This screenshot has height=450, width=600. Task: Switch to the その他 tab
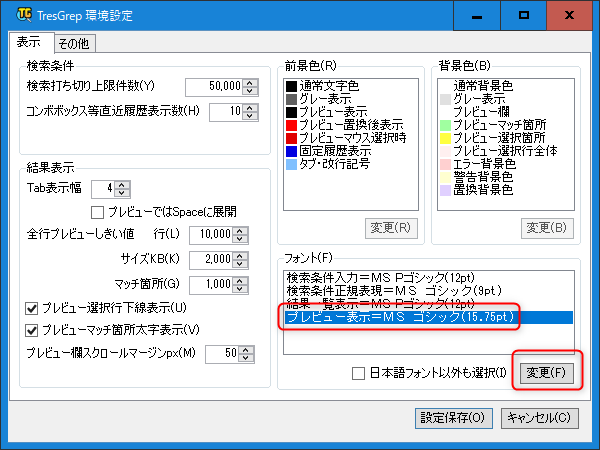pyautogui.click(x=73, y=43)
